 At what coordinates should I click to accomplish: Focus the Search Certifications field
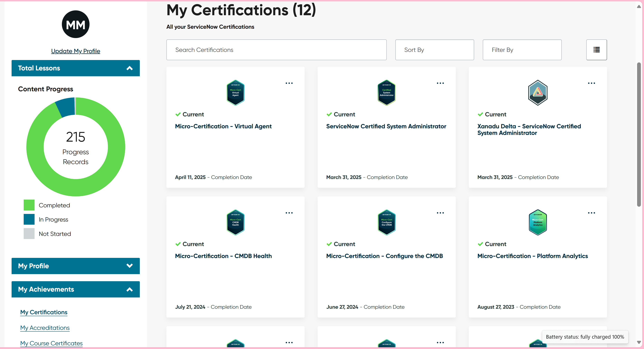[276, 50]
